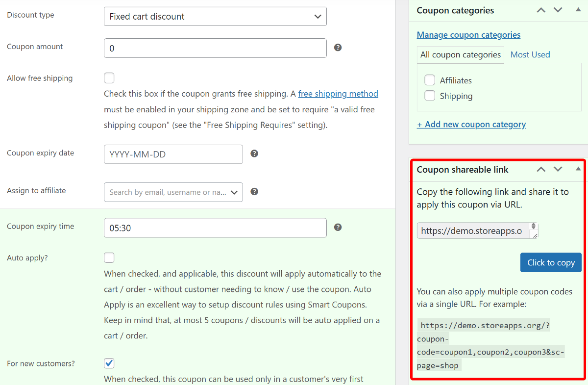Uncheck the For new customers checkbox
Viewport: 588px width, 385px height.
tap(109, 363)
